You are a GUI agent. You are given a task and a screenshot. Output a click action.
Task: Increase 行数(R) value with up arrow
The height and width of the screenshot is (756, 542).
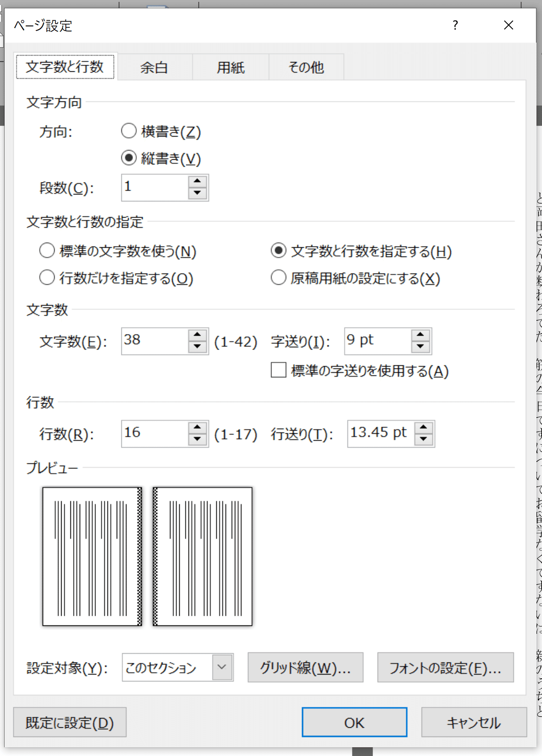198,427
